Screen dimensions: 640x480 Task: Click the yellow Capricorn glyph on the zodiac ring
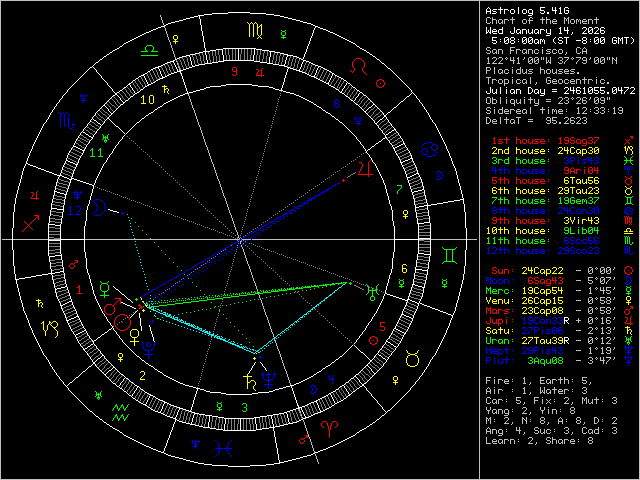coord(51,329)
